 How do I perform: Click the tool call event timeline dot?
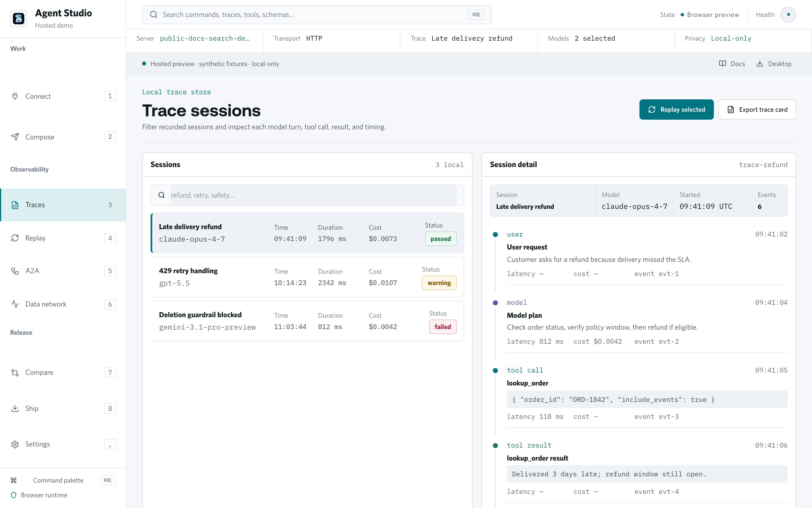click(x=495, y=371)
